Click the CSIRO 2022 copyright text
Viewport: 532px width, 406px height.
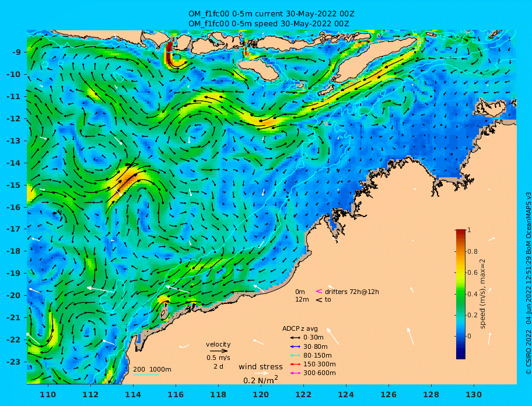point(528,283)
